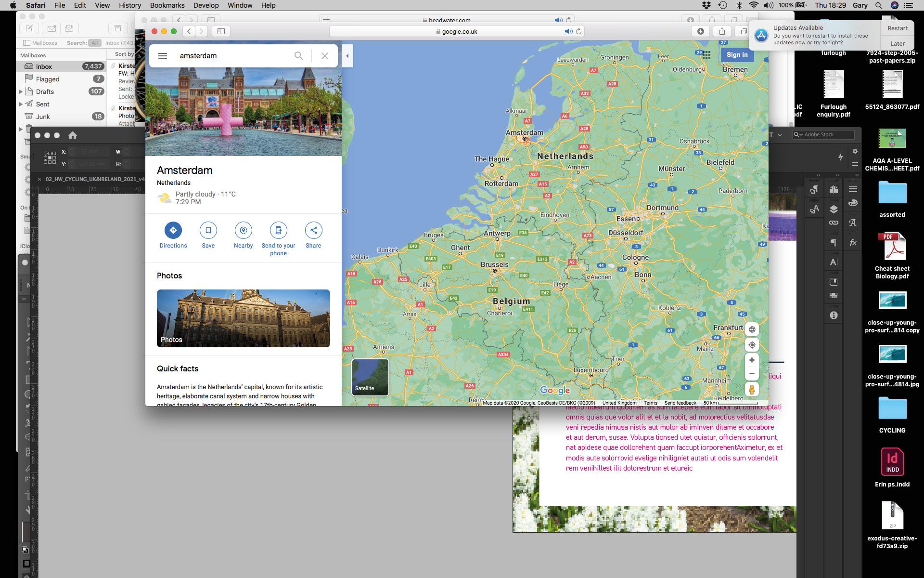This screenshot has height=578, width=924.
Task: Show your location on map
Action: pyautogui.click(x=752, y=345)
